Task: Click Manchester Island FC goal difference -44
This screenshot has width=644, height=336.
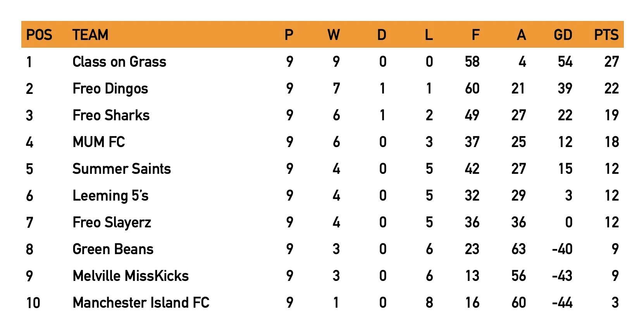Action: (562, 303)
